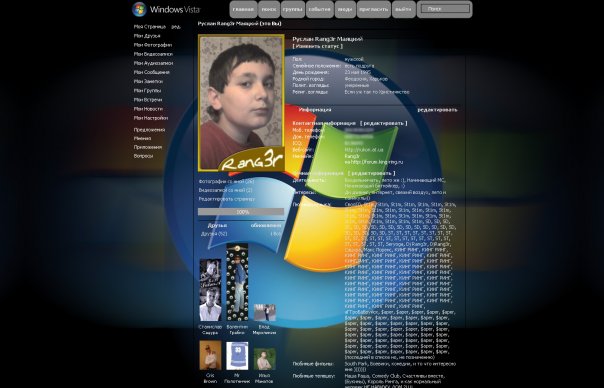Viewport: 604px width, 388px height.
Task: Click редактировать beside Контактная информация
Action: [x=384, y=123]
